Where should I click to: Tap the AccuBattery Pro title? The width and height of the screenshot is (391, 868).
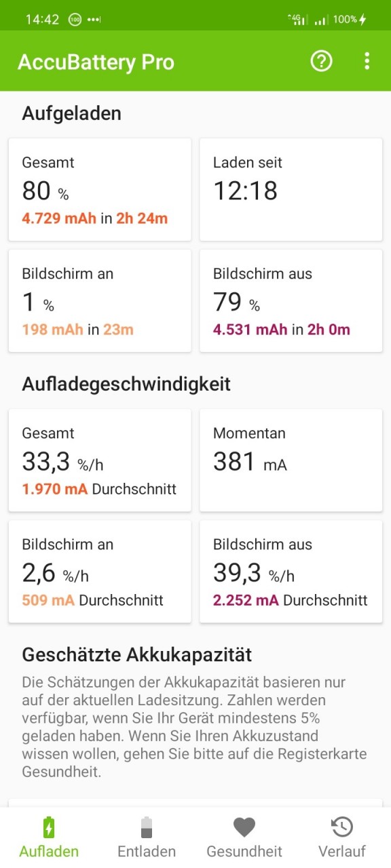[x=96, y=62]
